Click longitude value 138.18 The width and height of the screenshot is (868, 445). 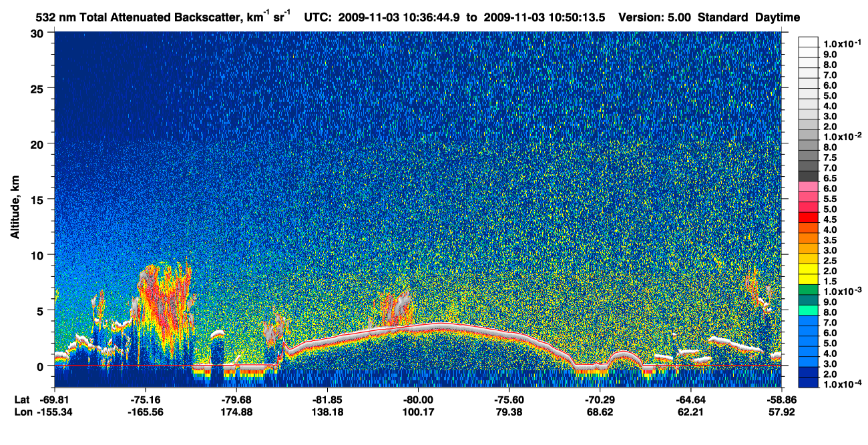327,412
